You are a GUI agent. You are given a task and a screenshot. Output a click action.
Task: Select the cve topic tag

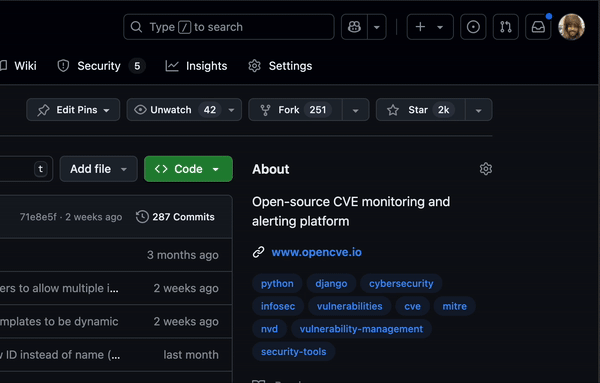click(412, 306)
